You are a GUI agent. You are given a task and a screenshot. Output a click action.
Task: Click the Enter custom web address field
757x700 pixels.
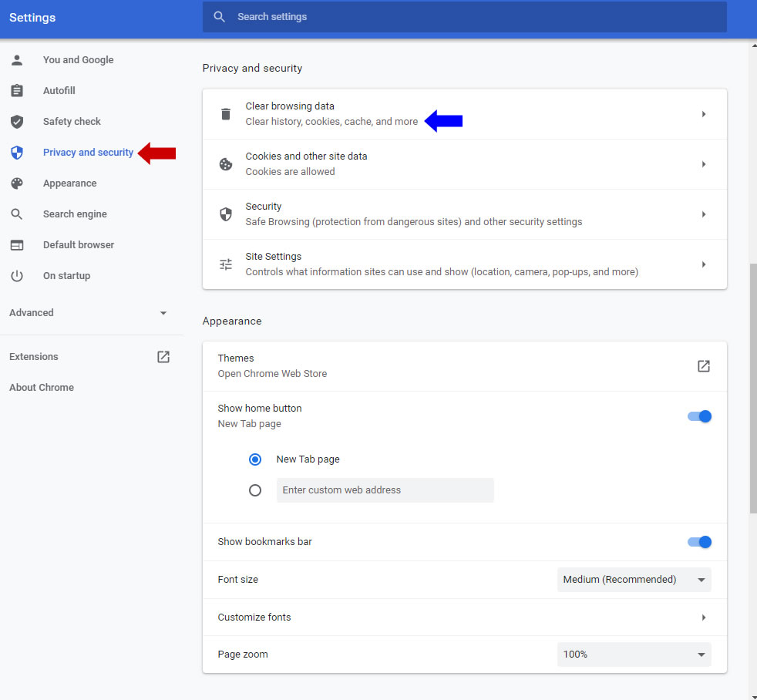385,490
